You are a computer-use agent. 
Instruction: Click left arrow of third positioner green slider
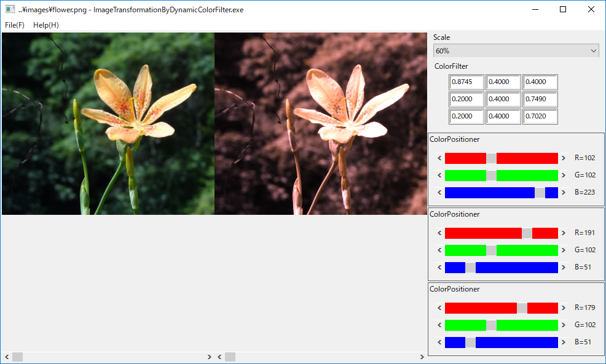(x=439, y=325)
